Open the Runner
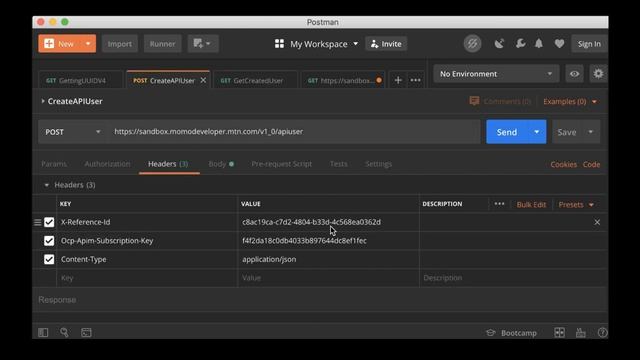 click(162, 44)
